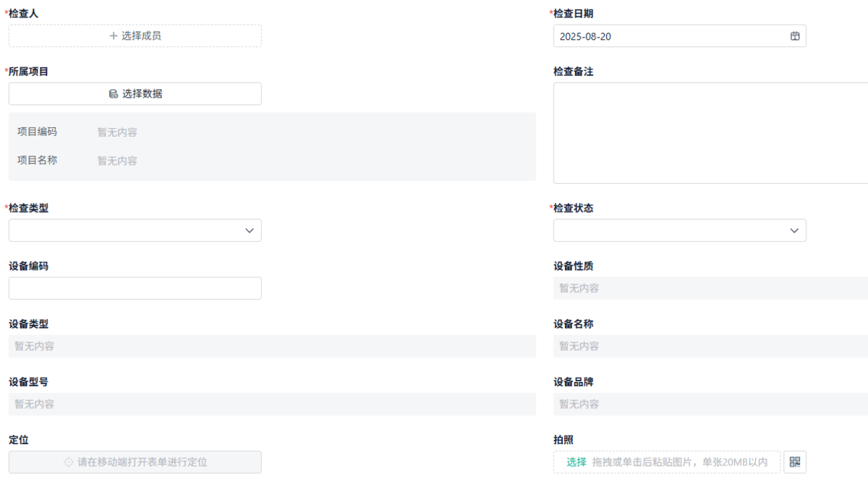Click 选择成员 to pick an inspector
Image resolution: width=868 pixels, height=500 pixels.
135,35
